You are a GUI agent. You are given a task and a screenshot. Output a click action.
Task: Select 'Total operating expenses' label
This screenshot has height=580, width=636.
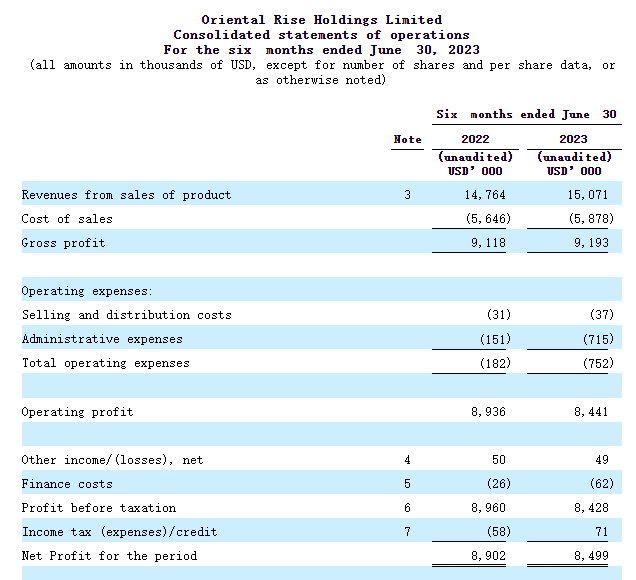(105, 363)
